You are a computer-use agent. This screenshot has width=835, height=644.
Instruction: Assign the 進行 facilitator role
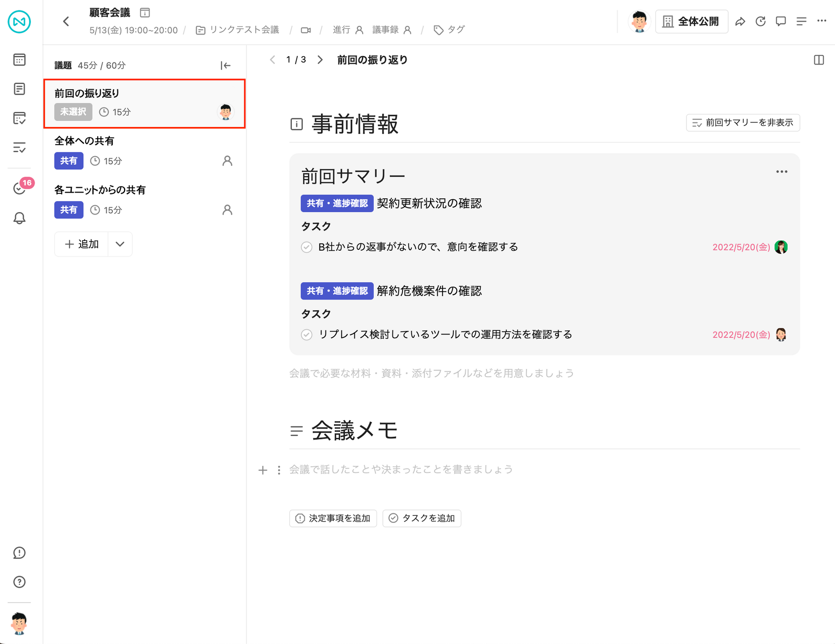[x=348, y=30]
